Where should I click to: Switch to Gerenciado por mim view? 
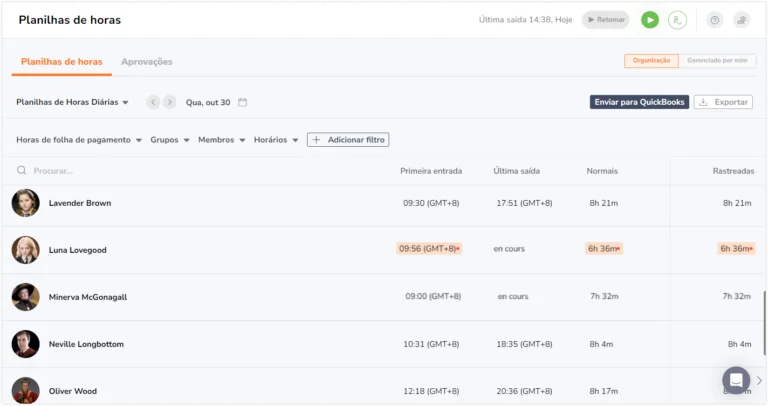coord(717,61)
